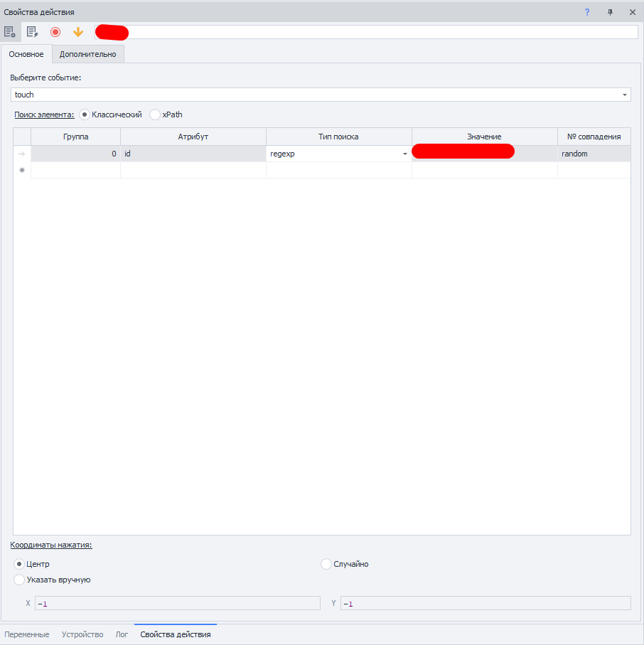This screenshot has width=644, height=645.
Task: Click the Поиск элемента link
Action: coord(44,114)
